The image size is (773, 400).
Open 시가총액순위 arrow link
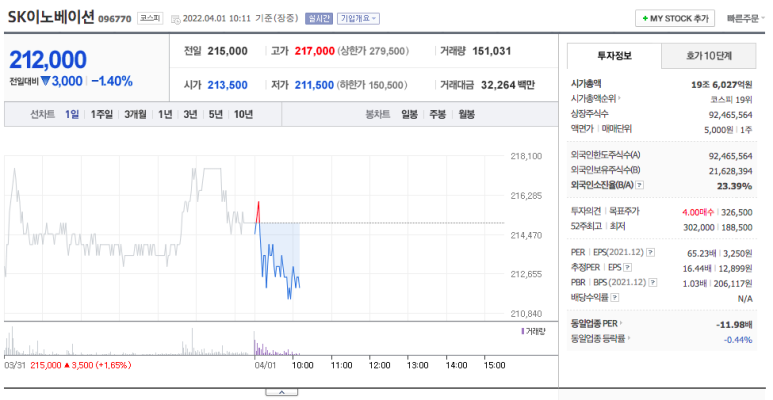point(619,98)
